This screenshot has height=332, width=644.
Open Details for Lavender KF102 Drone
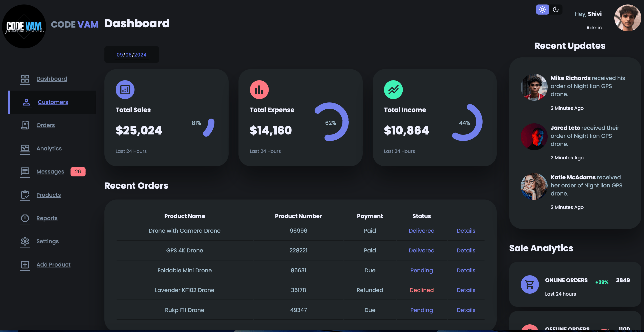coord(466,290)
